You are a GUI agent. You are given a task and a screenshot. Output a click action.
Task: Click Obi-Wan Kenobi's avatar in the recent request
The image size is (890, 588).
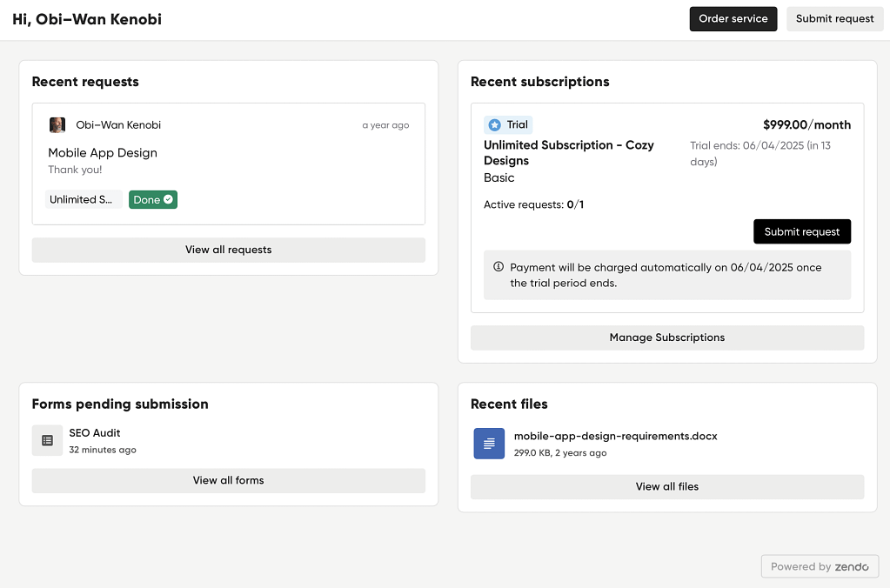point(57,125)
